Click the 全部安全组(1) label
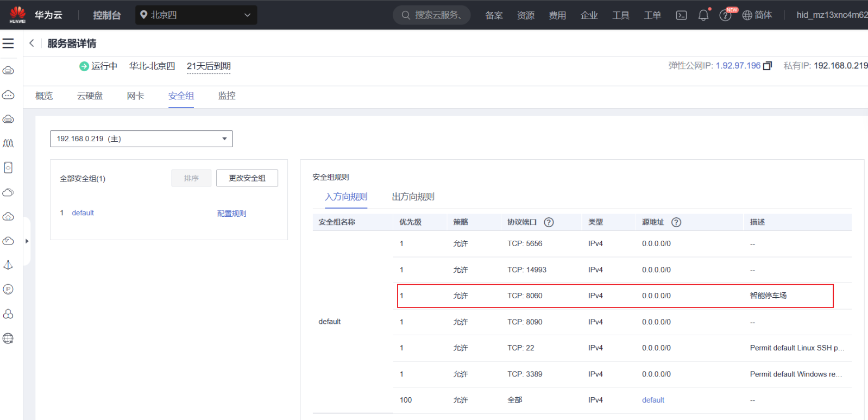The width and height of the screenshot is (868, 420). pyautogui.click(x=83, y=179)
